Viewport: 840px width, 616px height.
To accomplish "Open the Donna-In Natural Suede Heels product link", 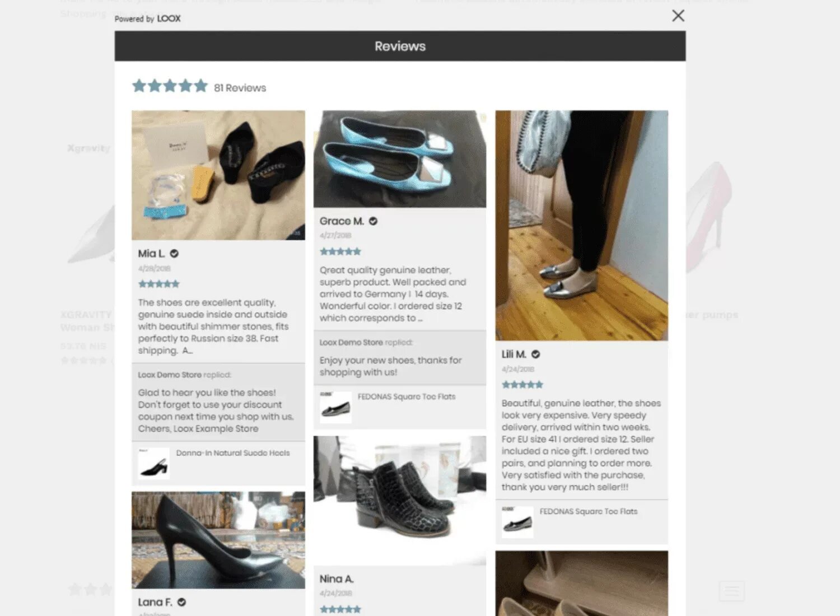I will pos(233,453).
